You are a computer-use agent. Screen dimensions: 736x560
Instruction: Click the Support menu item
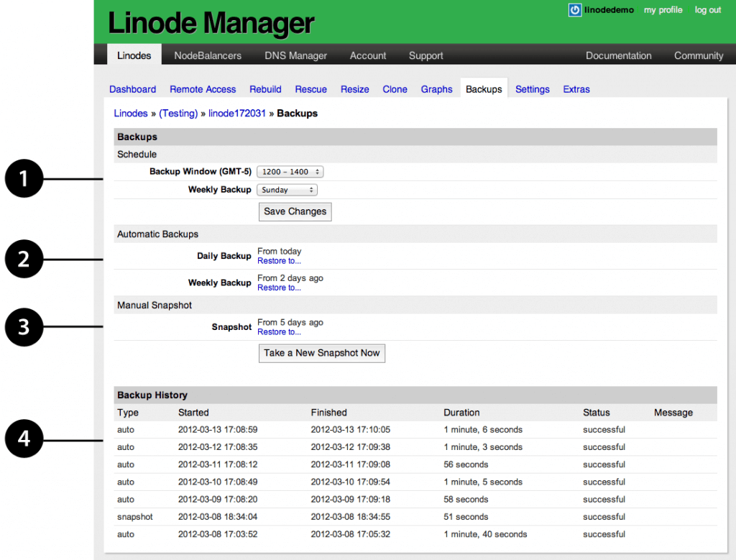pyautogui.click(x=425, y=55)
